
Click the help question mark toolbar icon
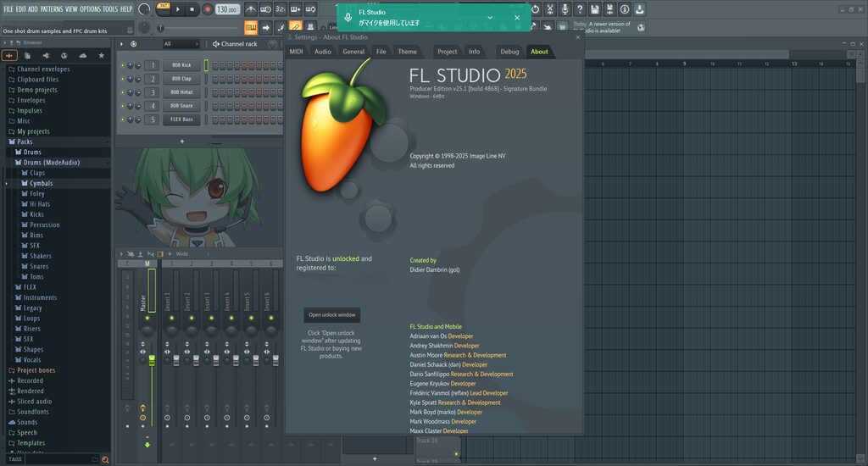tap(580, 9)
